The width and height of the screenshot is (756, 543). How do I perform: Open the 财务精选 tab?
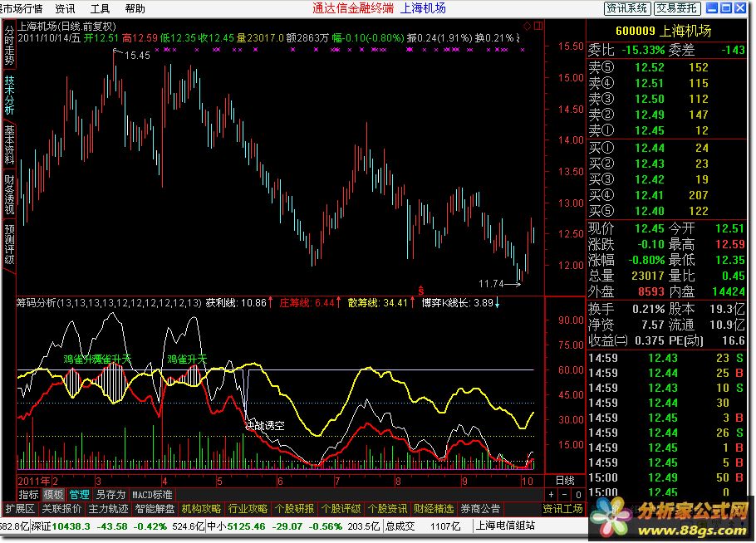tap(434, 509)
